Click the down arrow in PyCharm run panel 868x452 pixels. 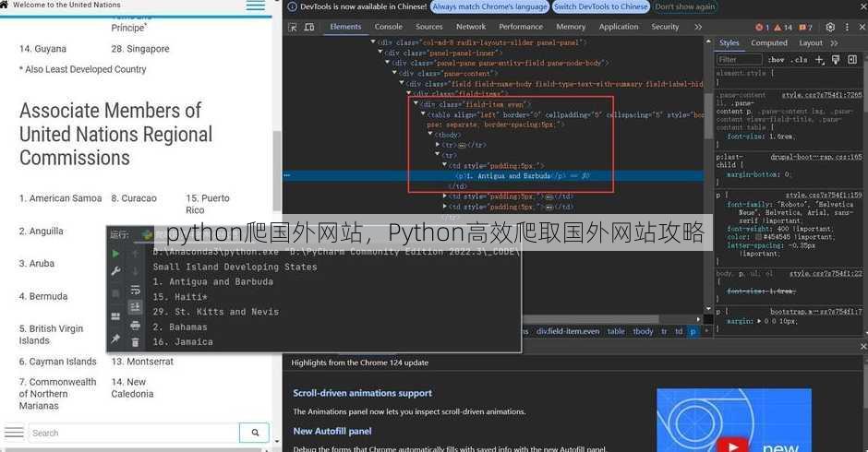click(x=135, y=271)
